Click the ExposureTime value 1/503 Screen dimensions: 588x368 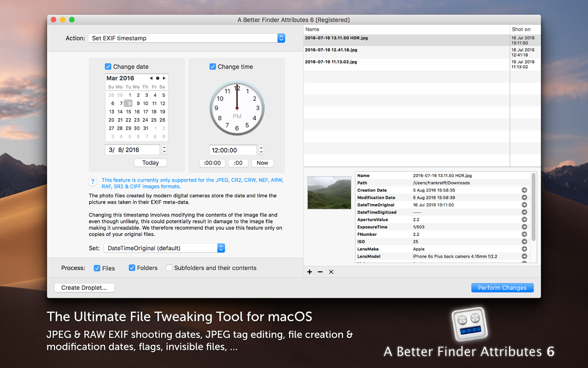[419, 227]
